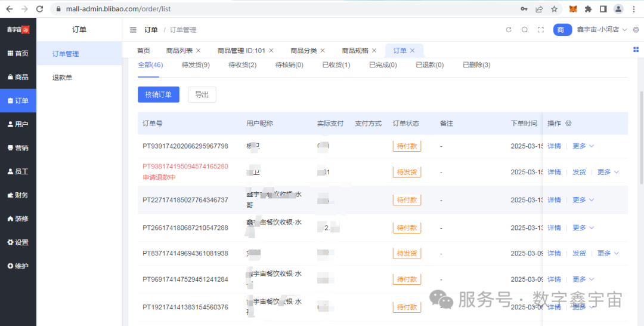This screenshot has width=644, height=326.
Task: Open 装修 in the dark sidebar
Action: click(18, 219)
